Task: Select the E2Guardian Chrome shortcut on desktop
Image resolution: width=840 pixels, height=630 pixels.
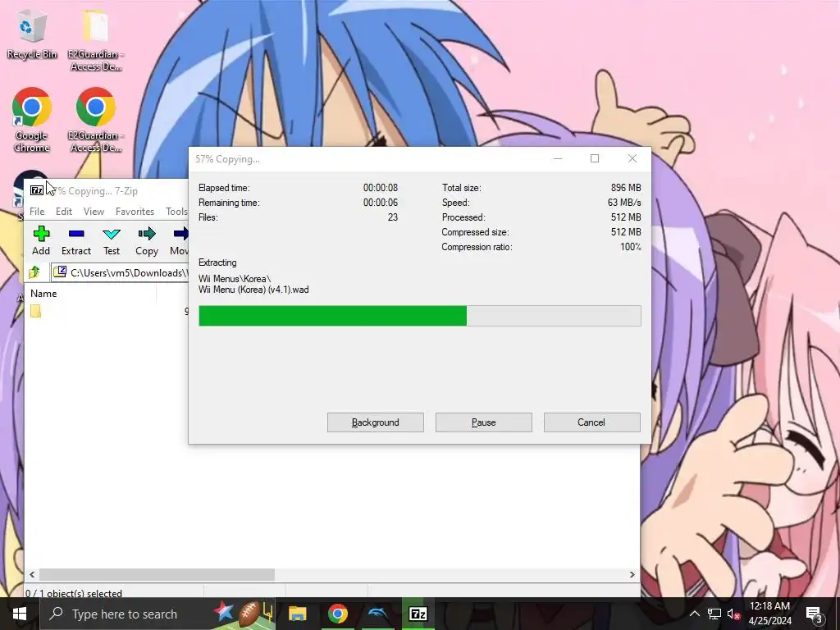Action: tap(96, 120)
